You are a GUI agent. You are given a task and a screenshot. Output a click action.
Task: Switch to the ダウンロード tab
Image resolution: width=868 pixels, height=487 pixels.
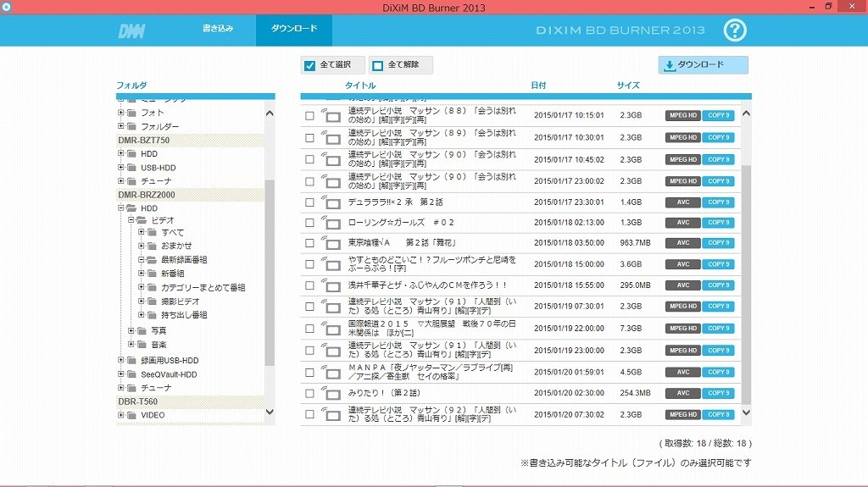pyautogui.click(x=294, y=30)
